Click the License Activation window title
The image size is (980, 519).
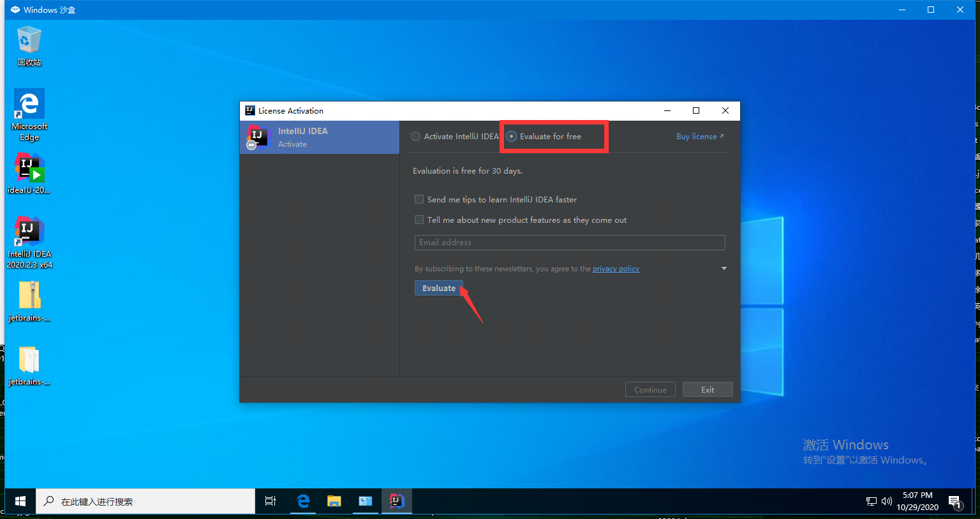pyautogui.click(x=291, y=110)
